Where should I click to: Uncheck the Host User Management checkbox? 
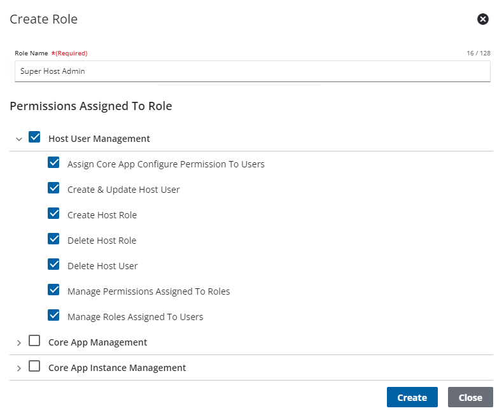point(34,137)
